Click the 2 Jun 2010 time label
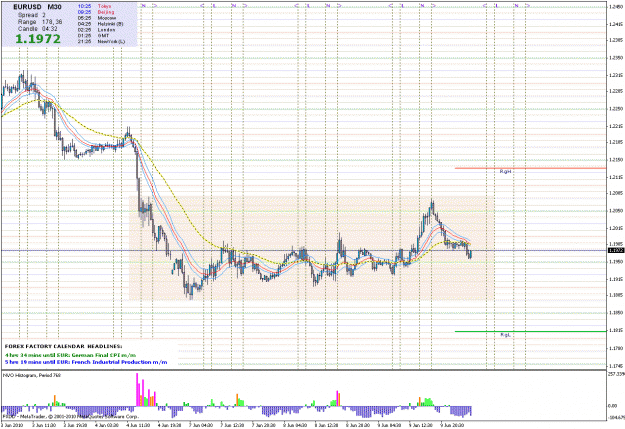The width and height of the screenshot is (625, 429). tap(12, 425)
